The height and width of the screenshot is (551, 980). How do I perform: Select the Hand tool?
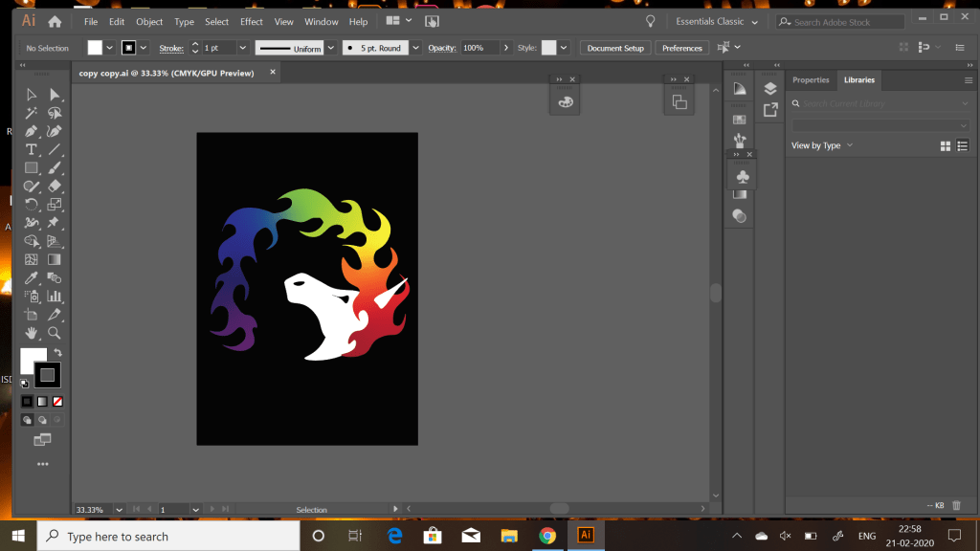coord(32,333)
